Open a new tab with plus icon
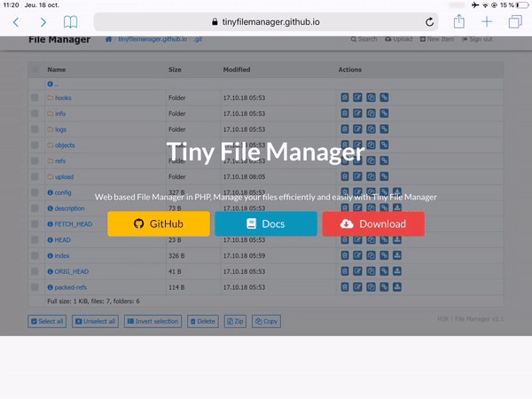The height and width of the screenshot is (399, 532). (487, 22)
